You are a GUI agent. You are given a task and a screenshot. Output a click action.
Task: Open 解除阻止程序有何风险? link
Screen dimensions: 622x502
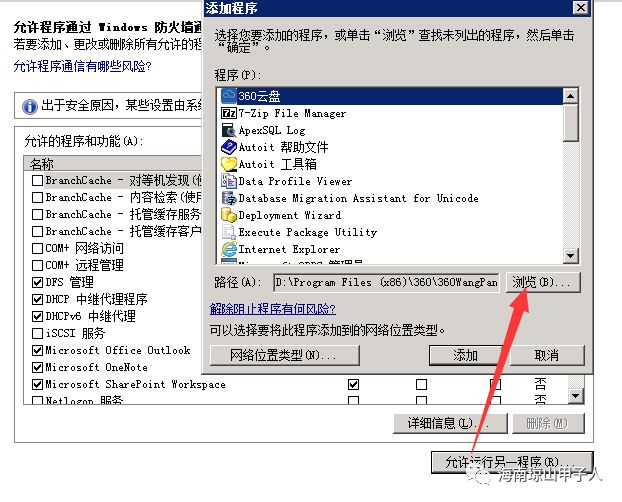(x=273, y=308)
